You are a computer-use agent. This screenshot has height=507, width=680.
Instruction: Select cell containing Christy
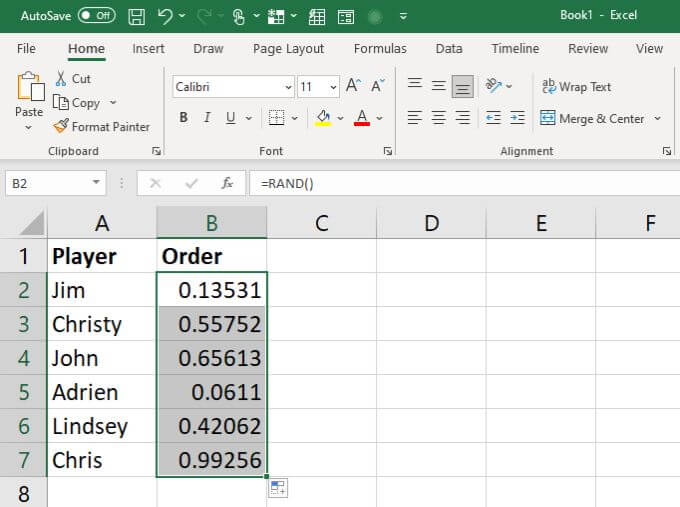coord(101,324)
